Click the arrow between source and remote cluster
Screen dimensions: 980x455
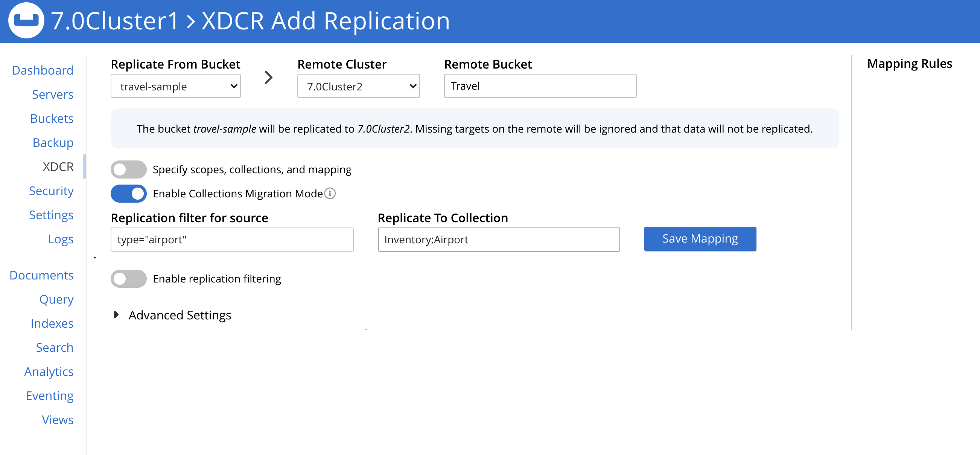point(269,78)
